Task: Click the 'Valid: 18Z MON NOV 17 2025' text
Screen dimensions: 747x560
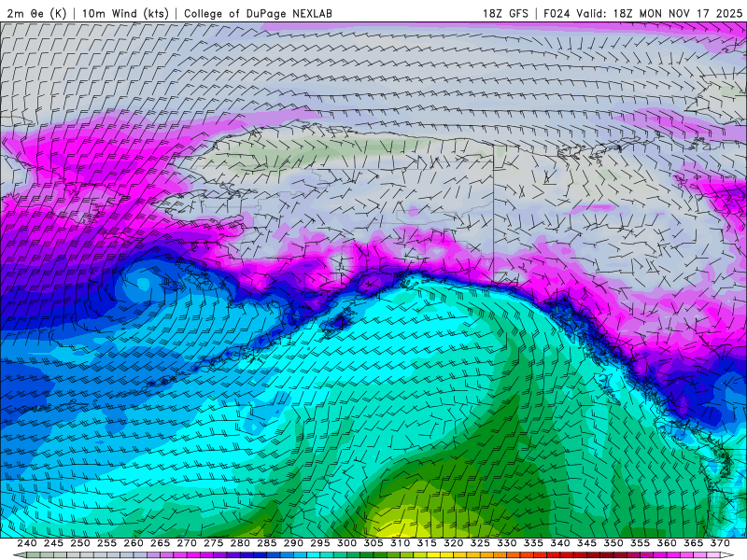Action: point(659,13)
